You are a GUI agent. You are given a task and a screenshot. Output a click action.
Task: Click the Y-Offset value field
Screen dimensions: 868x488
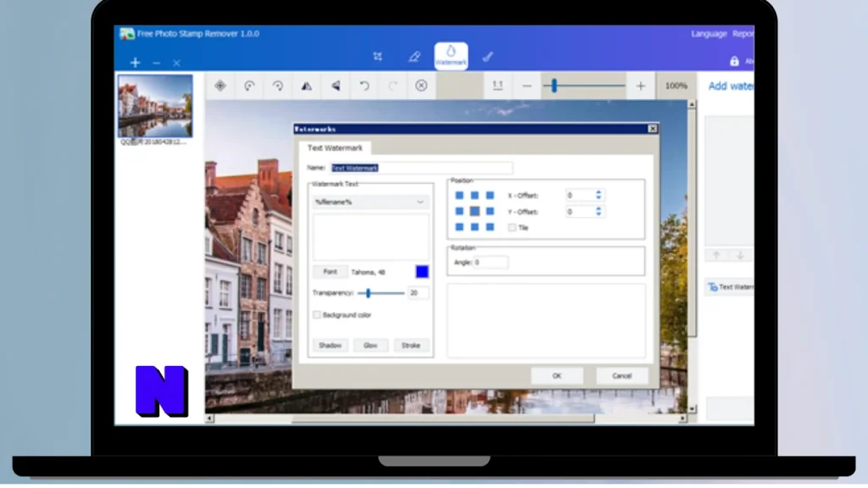point(580,211)
